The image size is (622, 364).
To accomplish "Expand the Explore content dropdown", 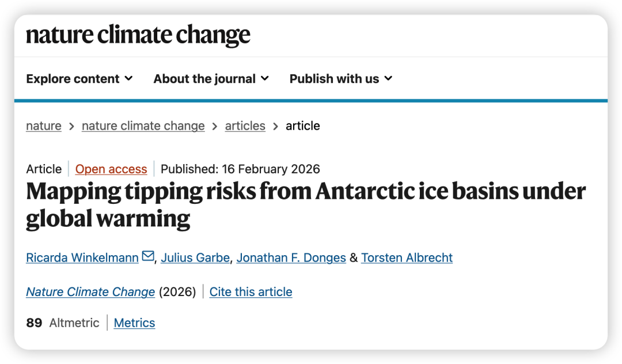I will tap(79, 79).
